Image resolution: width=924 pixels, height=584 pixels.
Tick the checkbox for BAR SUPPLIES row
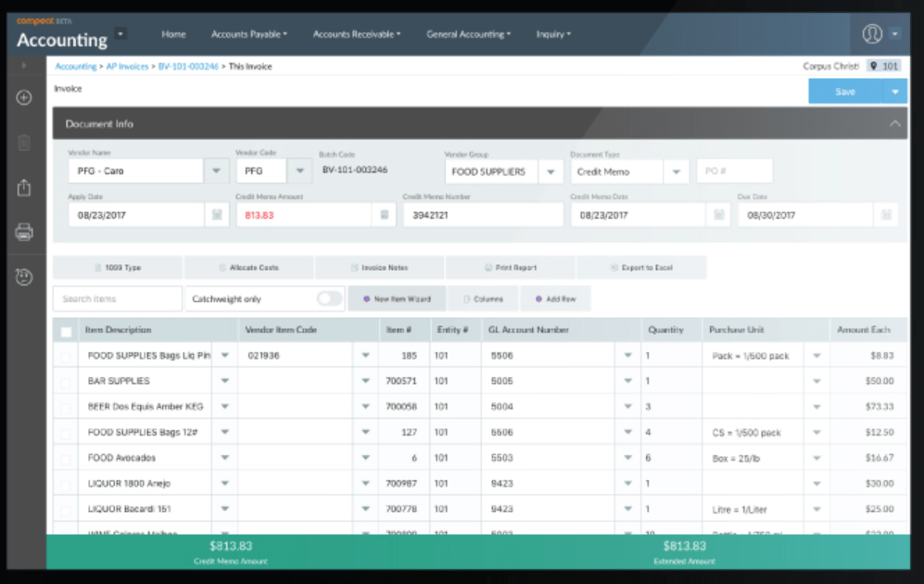pos(66,381)
